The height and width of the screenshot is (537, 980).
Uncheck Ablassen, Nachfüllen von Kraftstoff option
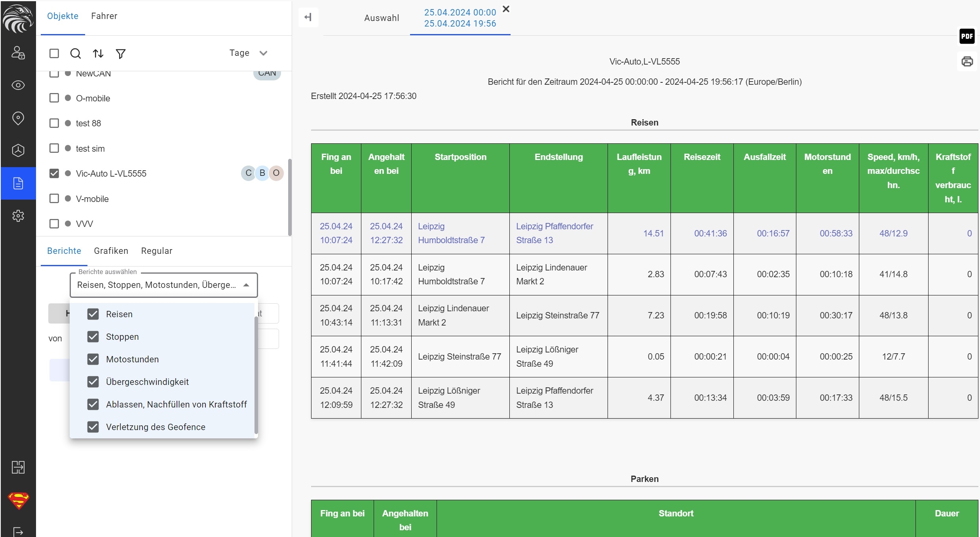coord(93,404)
